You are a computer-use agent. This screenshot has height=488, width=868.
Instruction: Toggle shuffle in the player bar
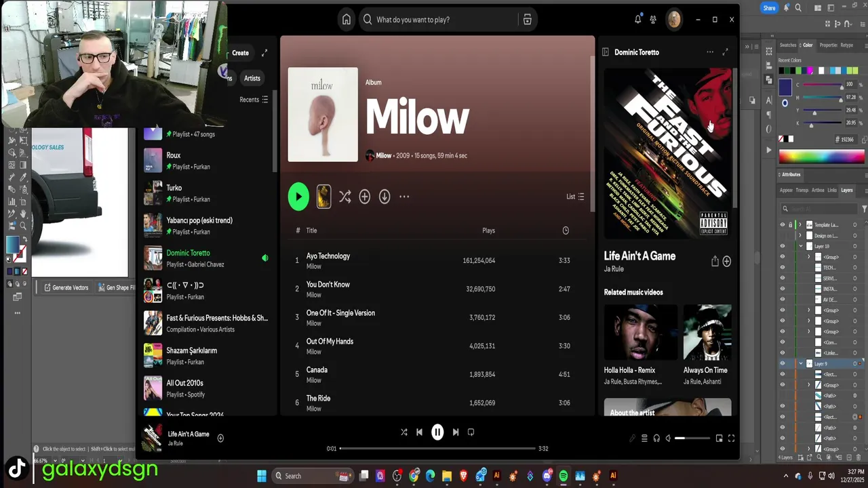click(x=404, y=432)
